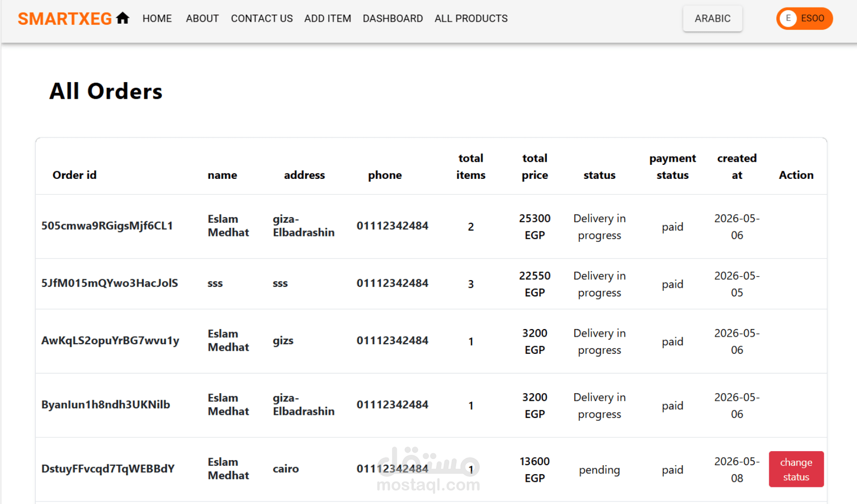Click the 22550 EGP total price

535,284
